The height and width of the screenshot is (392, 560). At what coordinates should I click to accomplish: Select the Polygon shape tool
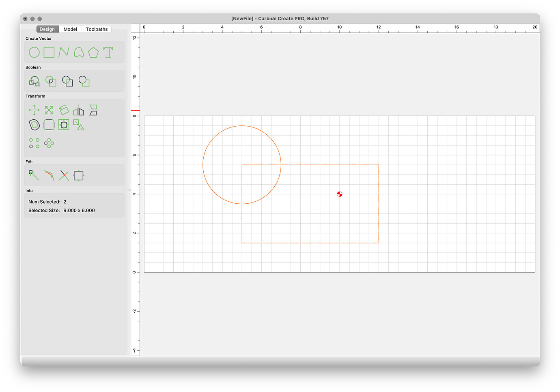coord(93,52)
